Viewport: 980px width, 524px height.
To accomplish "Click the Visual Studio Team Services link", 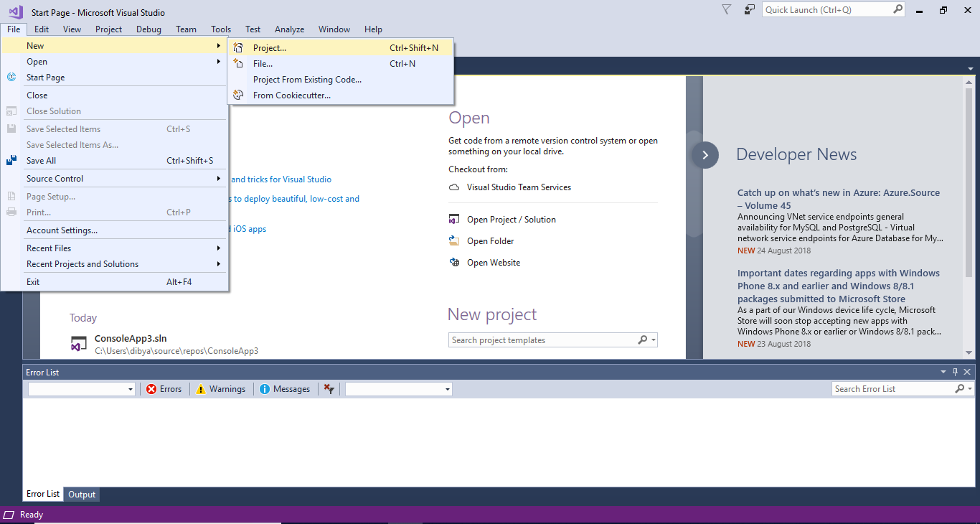I will click(519, 187).
